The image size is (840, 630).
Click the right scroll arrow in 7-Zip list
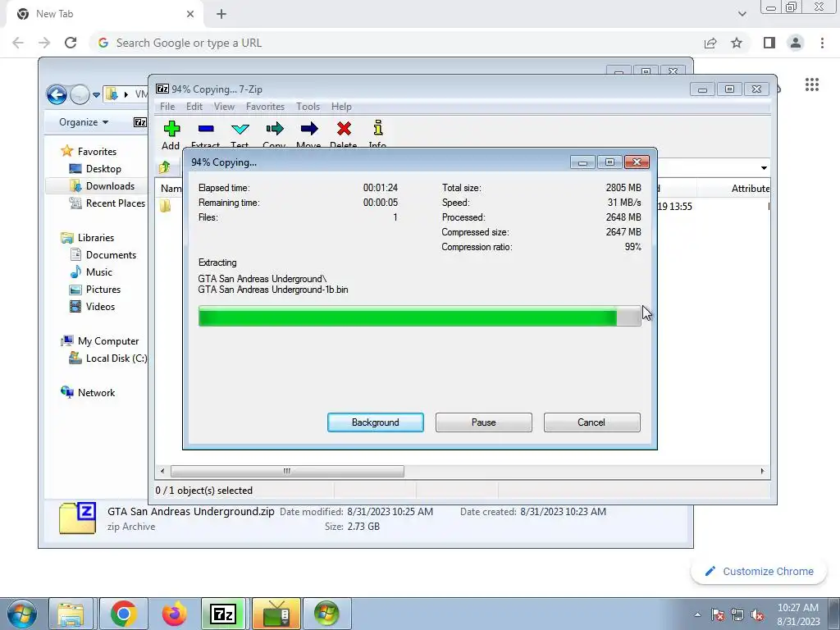(762, 472)
